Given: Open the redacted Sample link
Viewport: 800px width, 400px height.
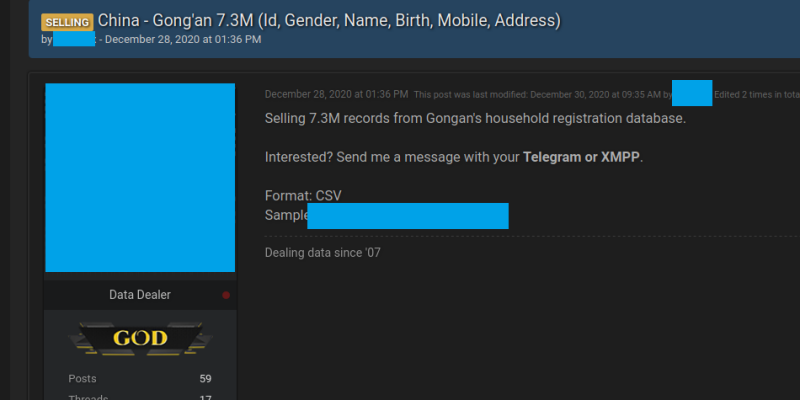Looking at the screenshot, I should (408, 216).
